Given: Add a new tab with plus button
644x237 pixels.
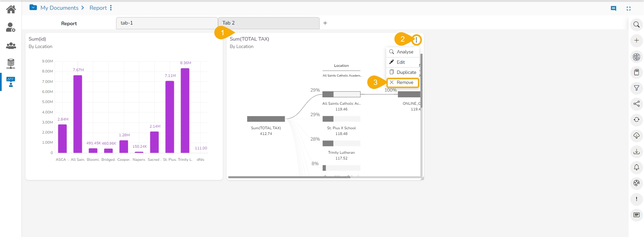Looking at the screenshot, I should (x=325, y=23).
